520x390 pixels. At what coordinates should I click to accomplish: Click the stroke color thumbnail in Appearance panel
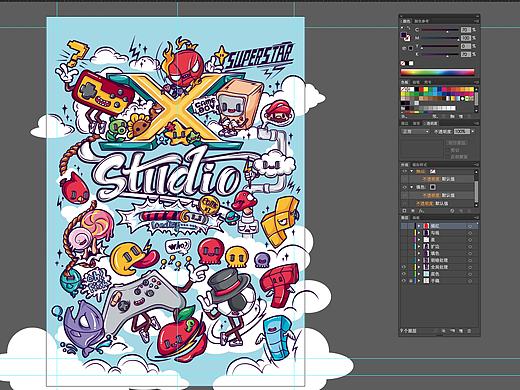[x=433, y=171]
